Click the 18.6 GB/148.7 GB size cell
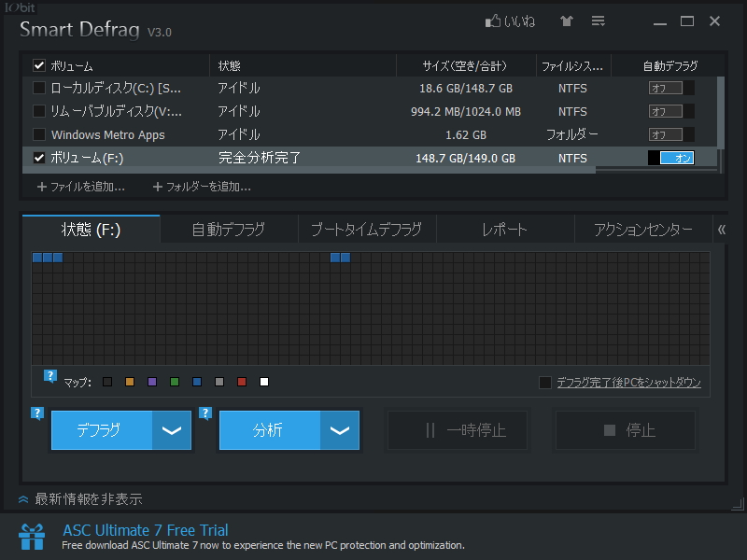This screenshot has height=560, width=747. [x=466, y=88]
